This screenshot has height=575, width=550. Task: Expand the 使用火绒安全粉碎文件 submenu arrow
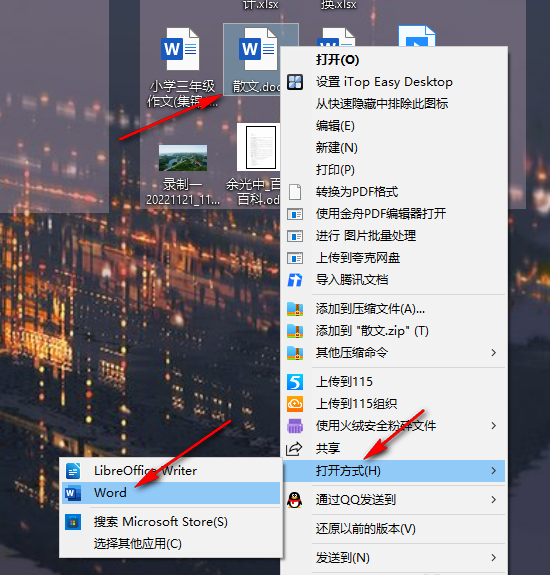tap(494, 426)
